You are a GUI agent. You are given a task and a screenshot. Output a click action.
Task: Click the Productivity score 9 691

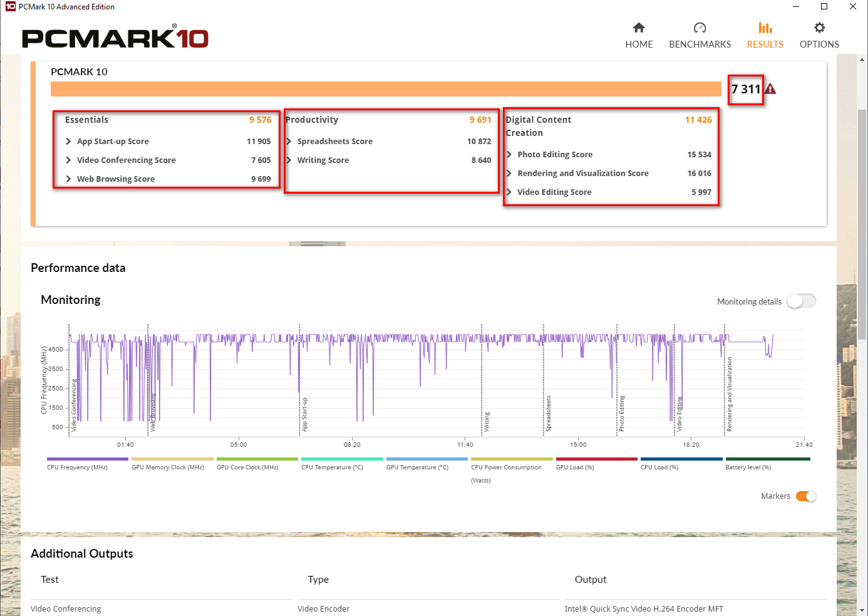pyautogui.click(x=481, y=120)
